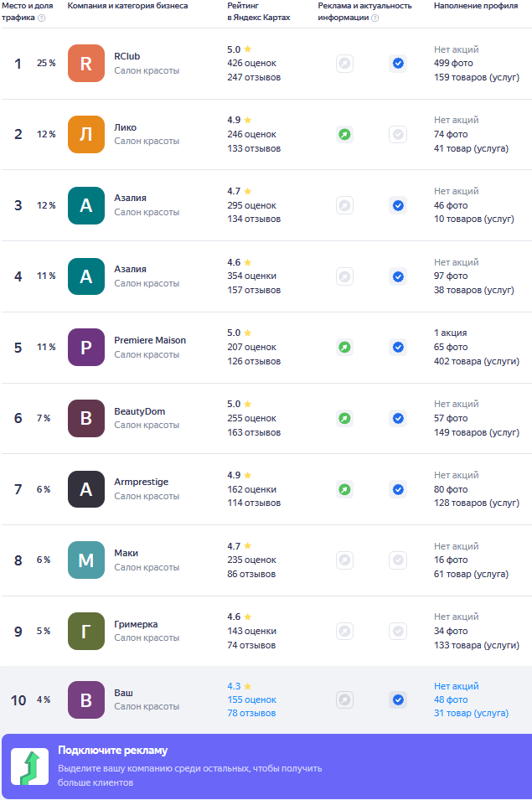532x800 pixels.
Task: Click the 4.3 rating link in Ваш row
Action: coord(240,686)
